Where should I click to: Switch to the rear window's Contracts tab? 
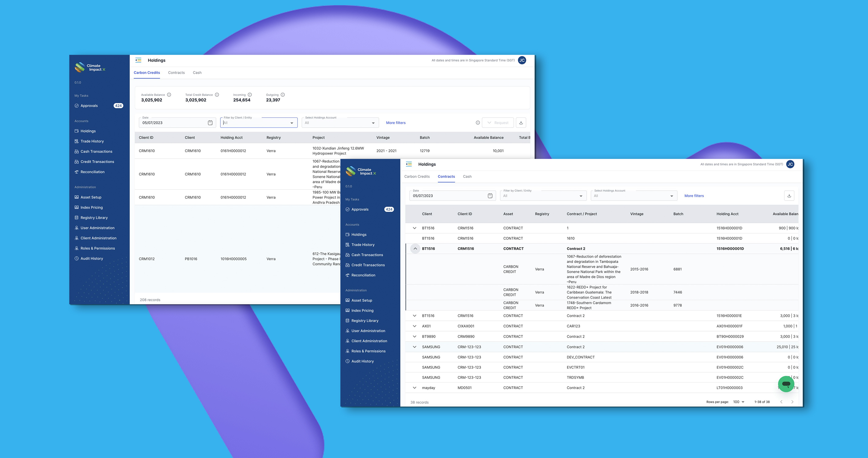(x=176, y=73)
